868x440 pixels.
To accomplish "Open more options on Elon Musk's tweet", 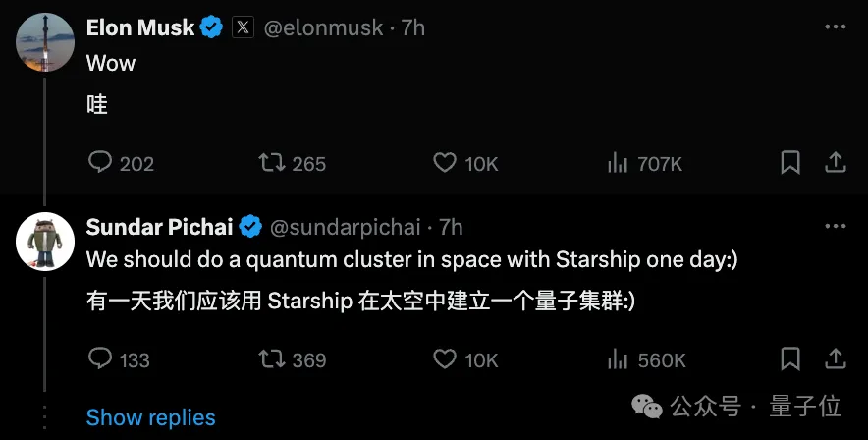I will tap(835, 27).
